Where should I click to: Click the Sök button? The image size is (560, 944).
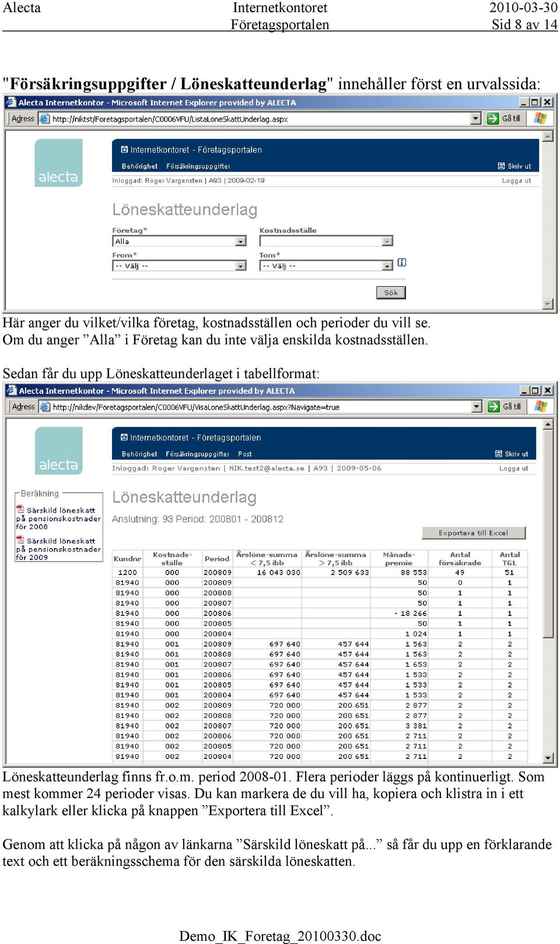[391, 292]
